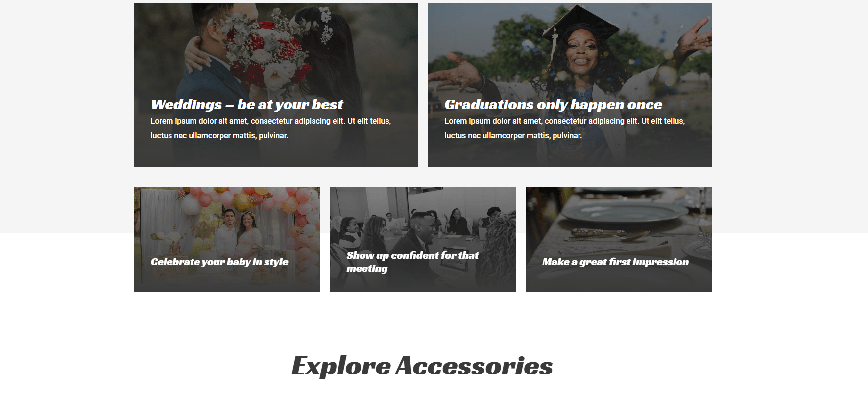Image resolution: width=868 pixels, height=398 pixels.
Task: Click Show up confident for that meeting title
Action: (412, 262)
